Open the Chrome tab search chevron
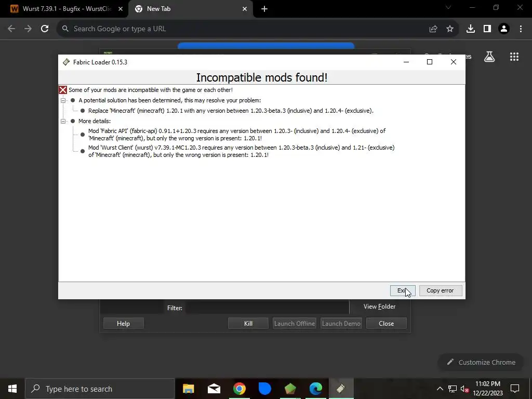 (x=448, y=7)
